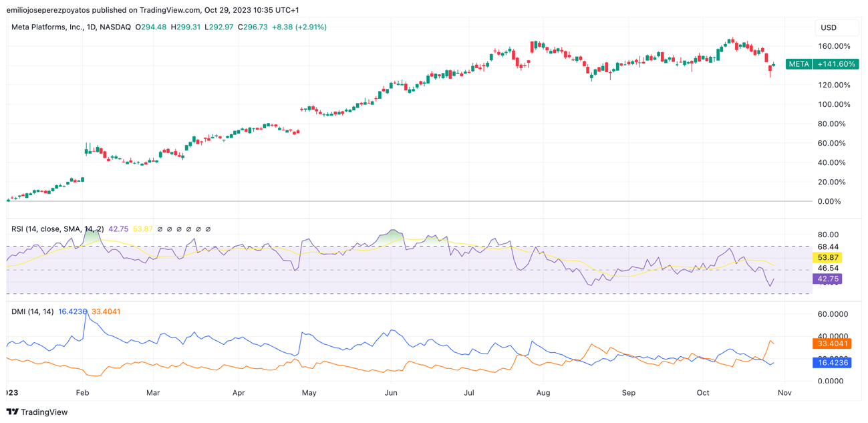
Task: Click the green +141.60% change tag
Action: click(836, 64)
